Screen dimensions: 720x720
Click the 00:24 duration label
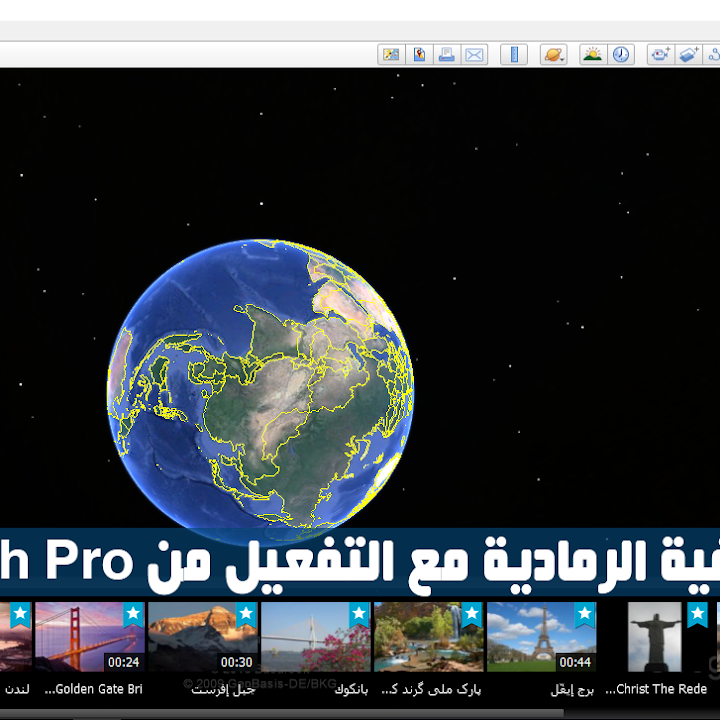[x=124, y=662]
